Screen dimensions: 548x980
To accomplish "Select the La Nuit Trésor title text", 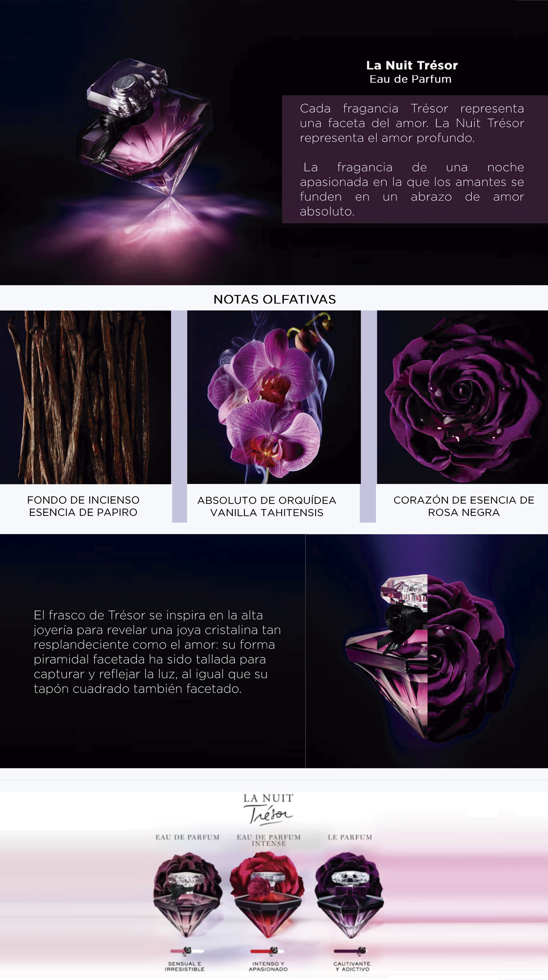I will point(412,66).
